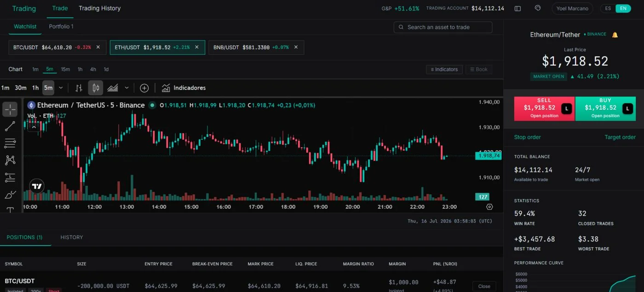Switch to the Watchlist tab
This screenshot has width=644, height=292.
pyautogui.click(x=25, y=27)
